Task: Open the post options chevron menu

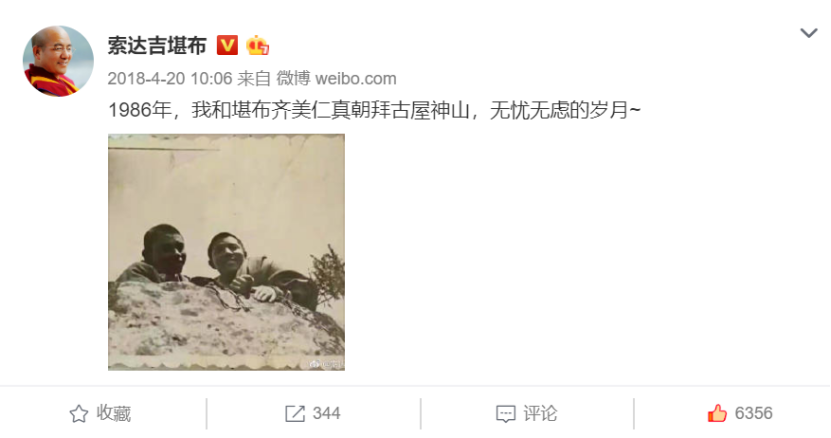Action: [808, 33]
